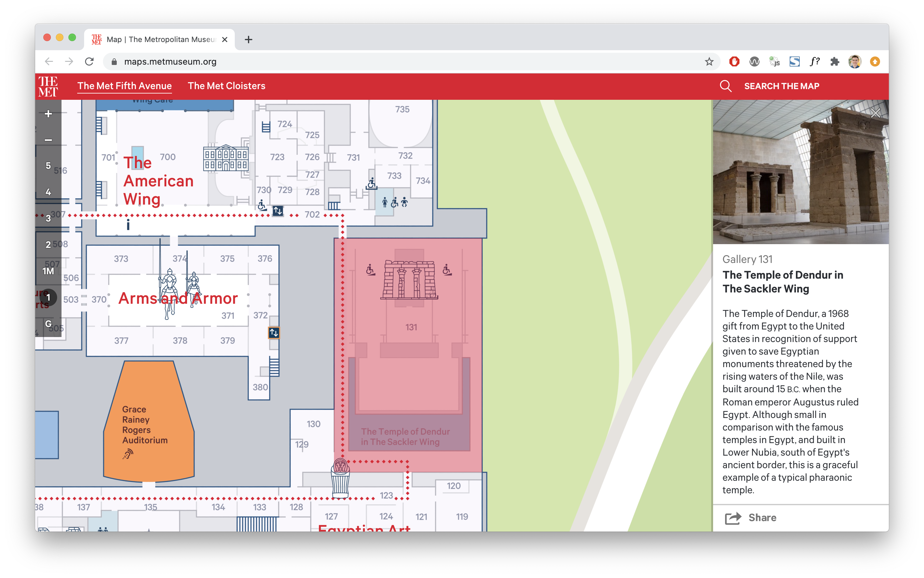Select gallery 120 on the map
The width and height of the screenshot is (924, 578).
tap(454, 486)
